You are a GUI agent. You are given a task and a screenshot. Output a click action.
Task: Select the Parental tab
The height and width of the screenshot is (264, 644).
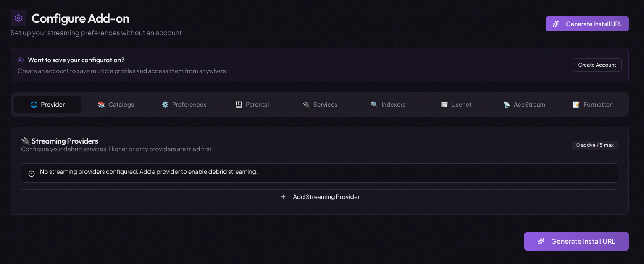coord(252,105)
